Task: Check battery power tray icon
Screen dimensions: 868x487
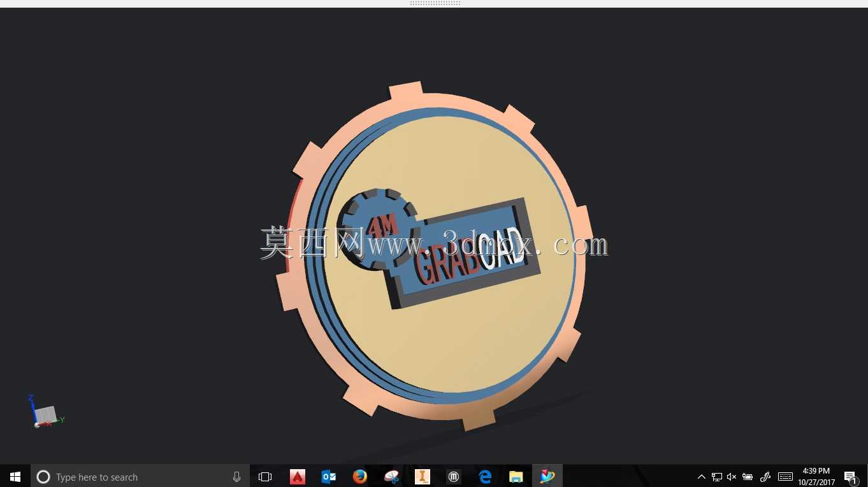Action: pos(748,477)
